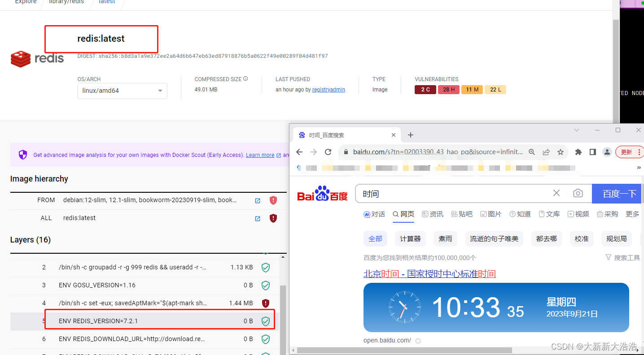Close the 时间_百度搜索 browser tab

pyautogui.click(x=394, y=135)
